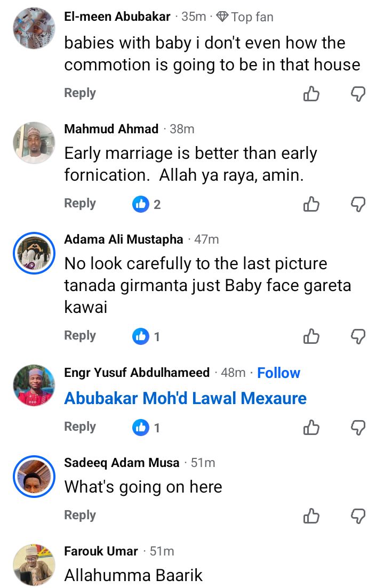Viewport: 384px width, 588px height.
Task: Thumbs down Mahmud Ahmad's early marriage comment
Action: tap(358, 204)
